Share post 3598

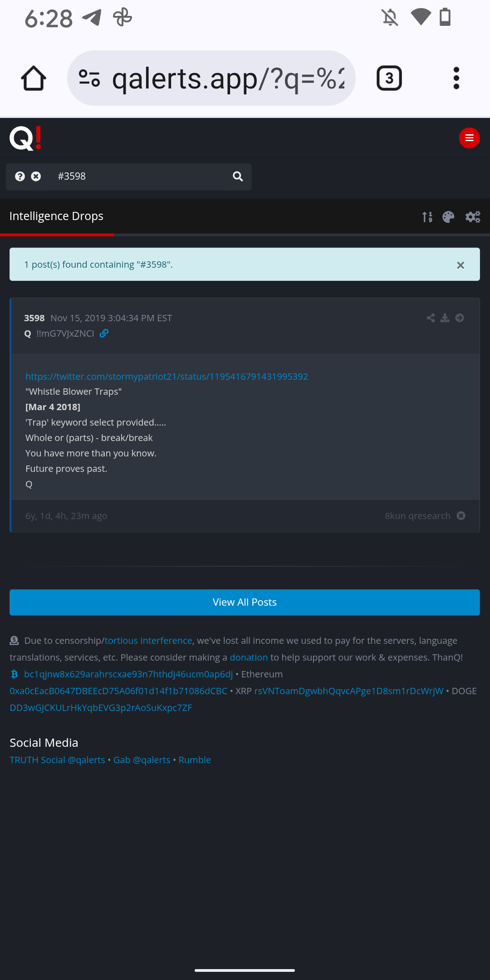tap(431, 318)
